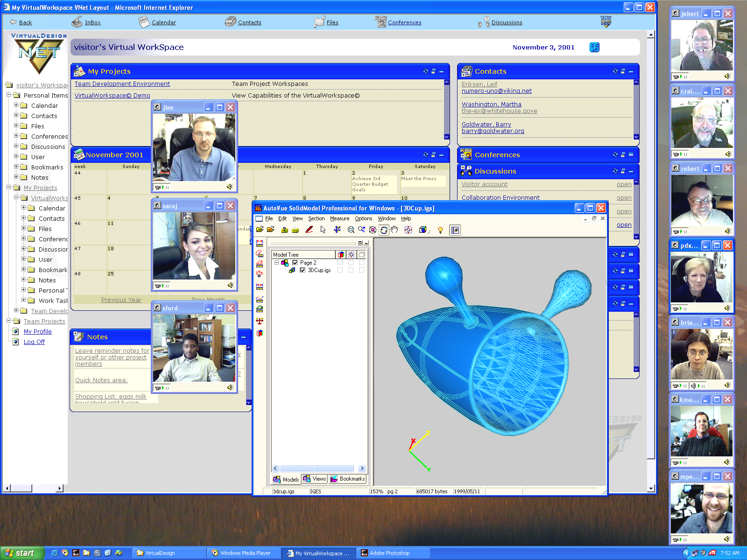The height and width of the screenshot is (560, 747).
Task: Tick first empty column checkbox for 3DCup.igs row
Action: point(340,270)
